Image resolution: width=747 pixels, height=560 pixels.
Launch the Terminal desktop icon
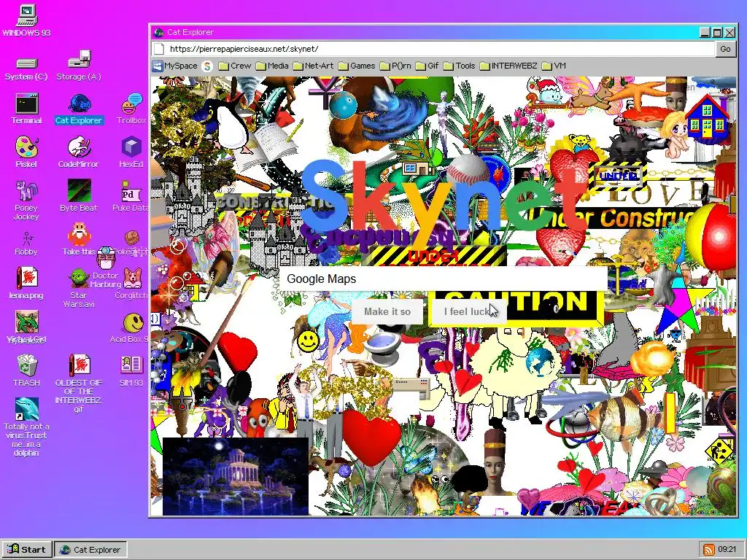point(26,109)
